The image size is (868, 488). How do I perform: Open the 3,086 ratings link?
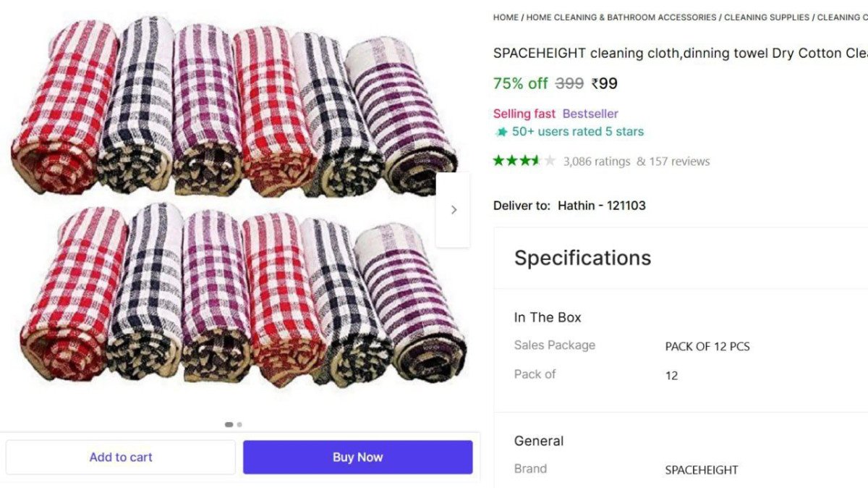(596, 161)
